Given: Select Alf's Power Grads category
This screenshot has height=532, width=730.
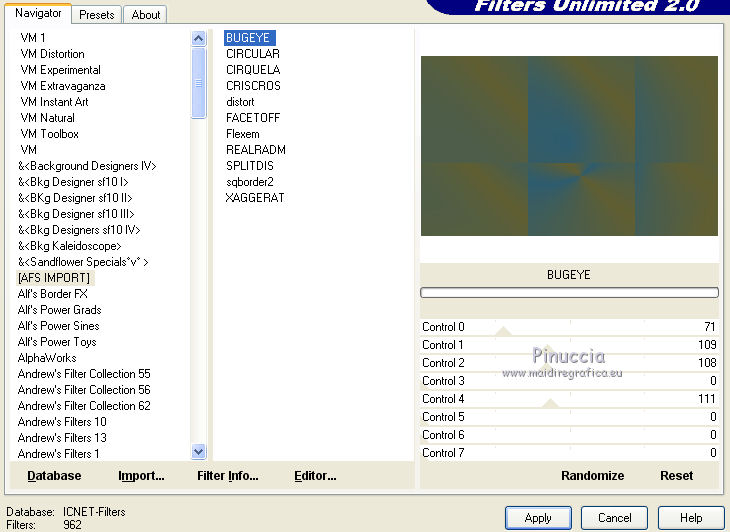Looking at the screenshot, I should point(60,310).
